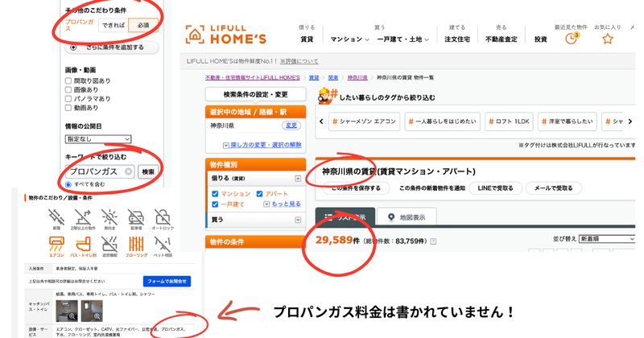Click the エアコン air conditioner icon

56,244
